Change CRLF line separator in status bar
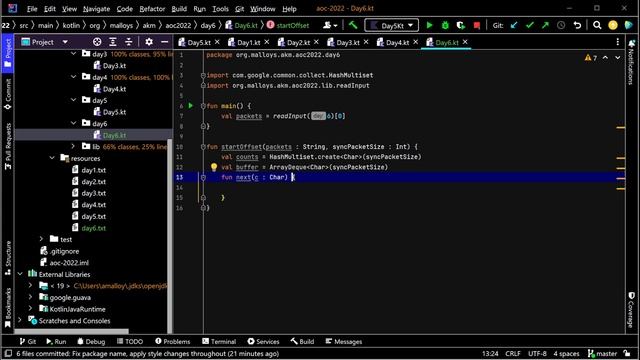 click(513, 353)
